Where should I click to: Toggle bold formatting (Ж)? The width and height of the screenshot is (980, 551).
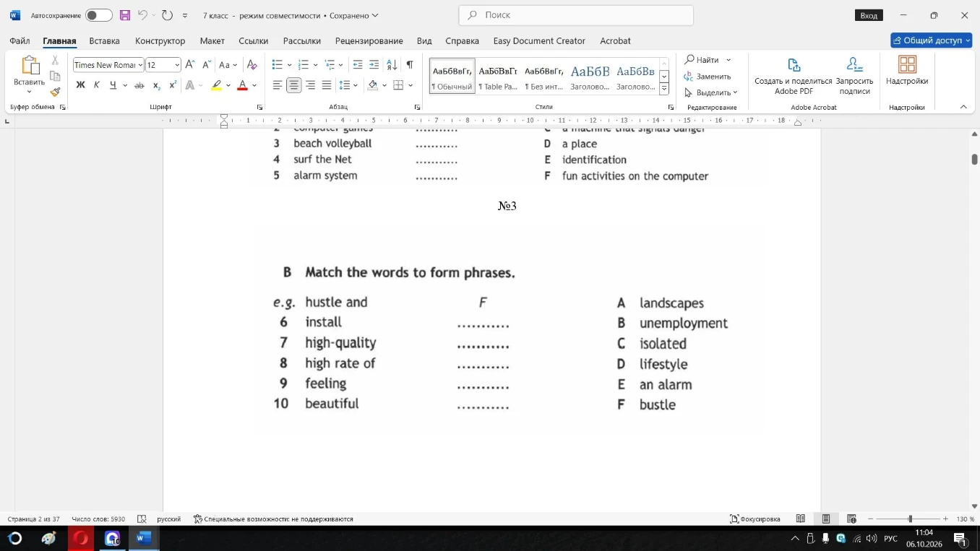(x=80, y=85)
